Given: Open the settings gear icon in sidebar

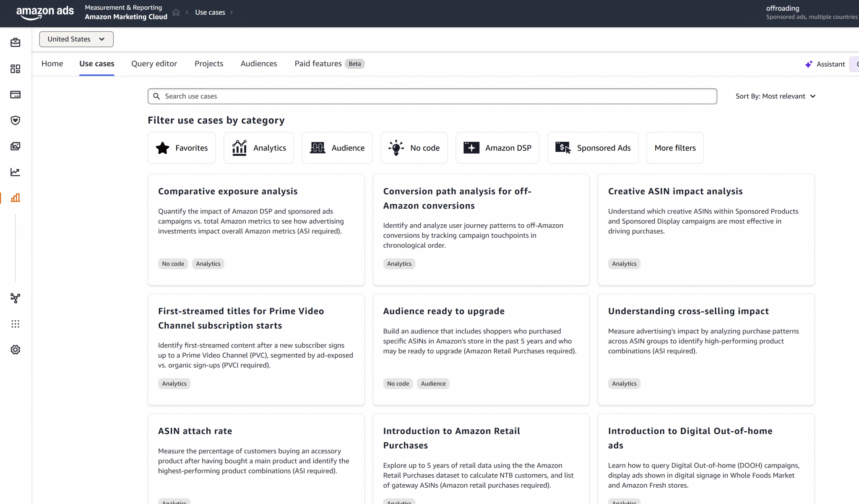Looking at the screenshot, I should coord(16,350).
